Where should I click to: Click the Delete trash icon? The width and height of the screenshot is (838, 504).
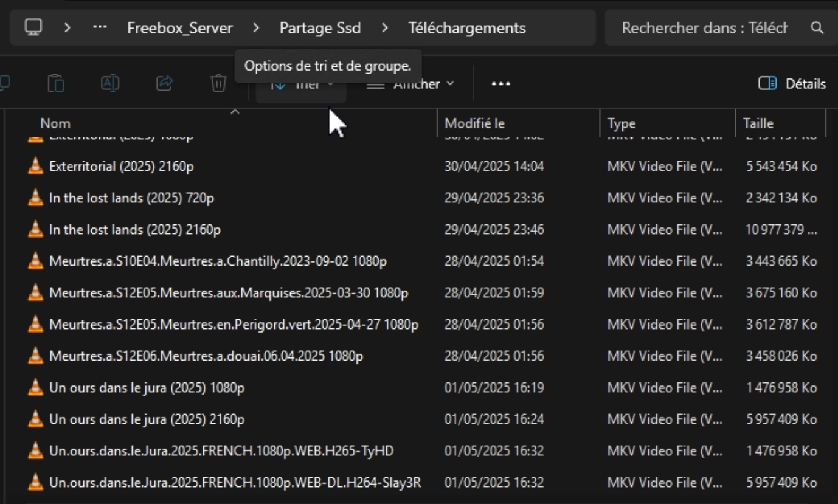click(x=218, y=83)
